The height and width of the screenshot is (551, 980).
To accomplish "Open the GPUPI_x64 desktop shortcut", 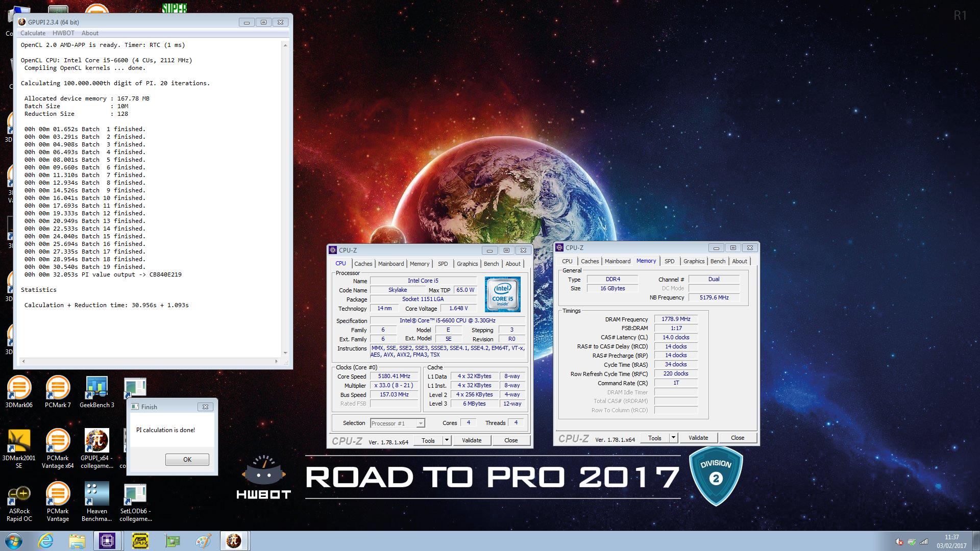I will pyautogui.click(x=97, y=448).
